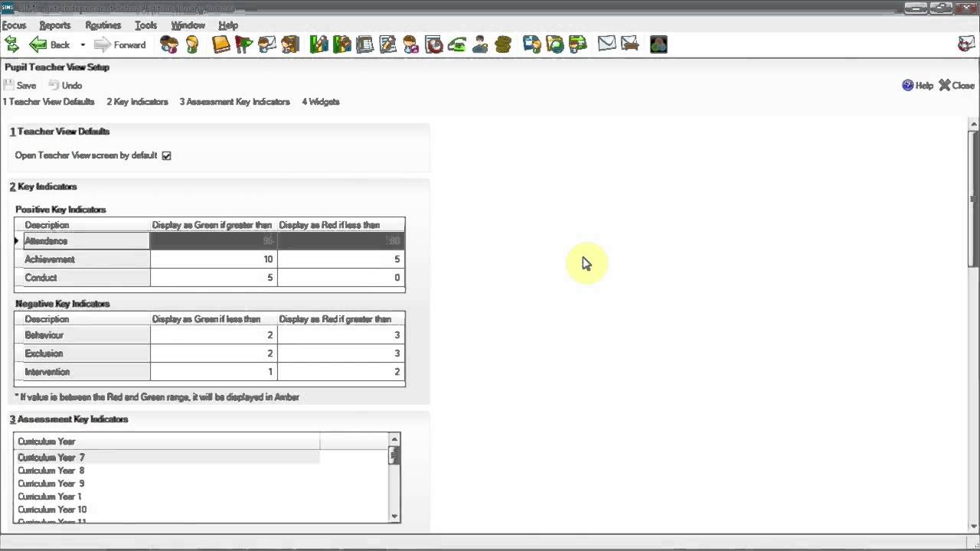Select Curriculum Year 7 in the list
This screenshot has width=980, height=551.
[166, 458]
